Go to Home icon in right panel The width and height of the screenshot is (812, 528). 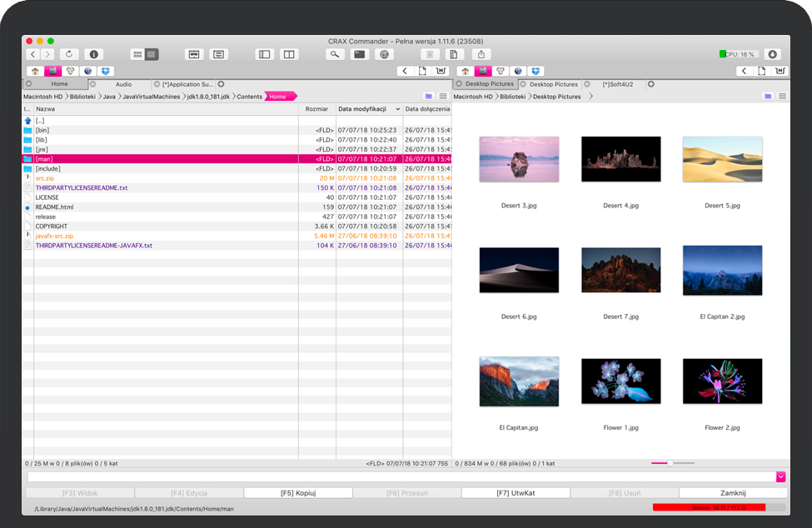click(x=466, y=72)
